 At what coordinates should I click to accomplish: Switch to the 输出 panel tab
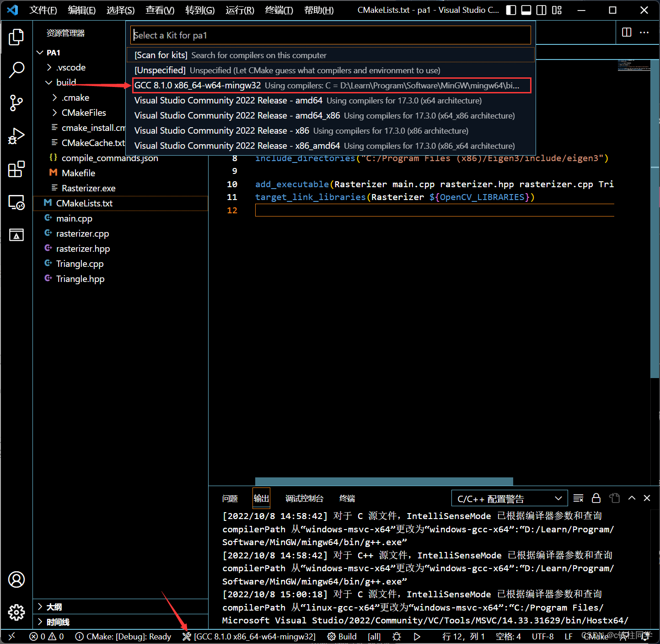(261, 498)
